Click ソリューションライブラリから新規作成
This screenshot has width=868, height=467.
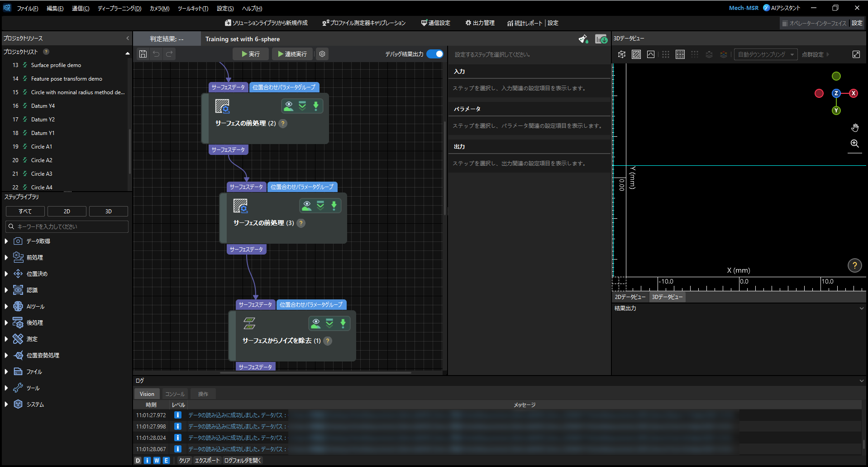(x=266, y=23)
